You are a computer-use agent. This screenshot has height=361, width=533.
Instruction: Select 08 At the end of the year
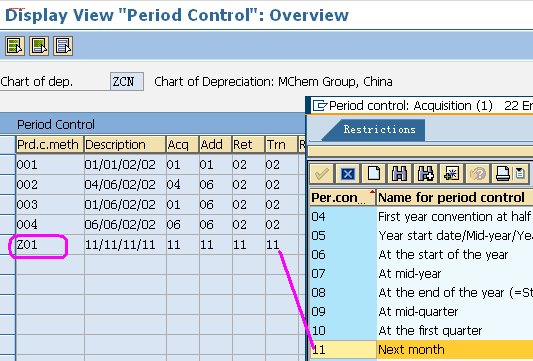pyautogui.click(x=422, y=292)
